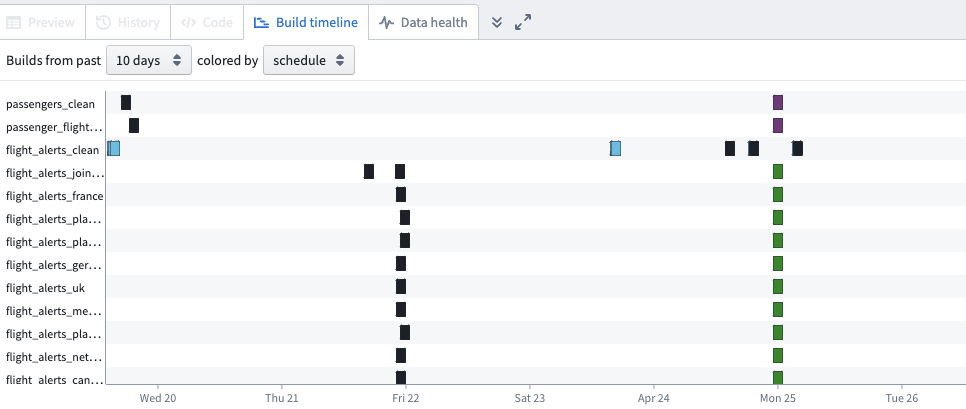The width and height of the screenshot is (966, 409).
Task: Select the flight_alerts_me… row label
Action: coord(54,311)
